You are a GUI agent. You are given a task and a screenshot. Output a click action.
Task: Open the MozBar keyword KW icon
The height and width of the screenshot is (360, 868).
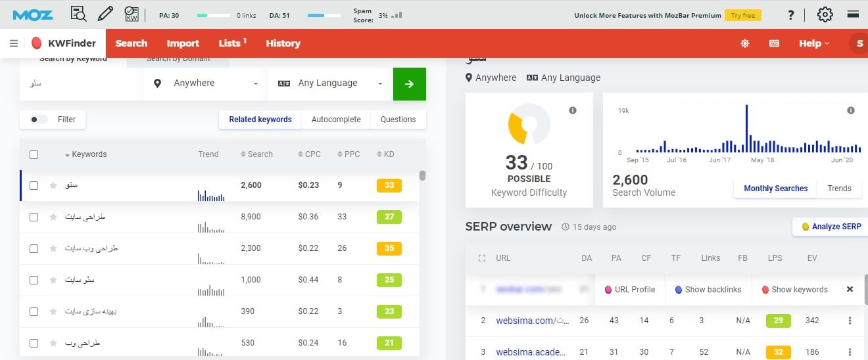click(x=132, y=14)
